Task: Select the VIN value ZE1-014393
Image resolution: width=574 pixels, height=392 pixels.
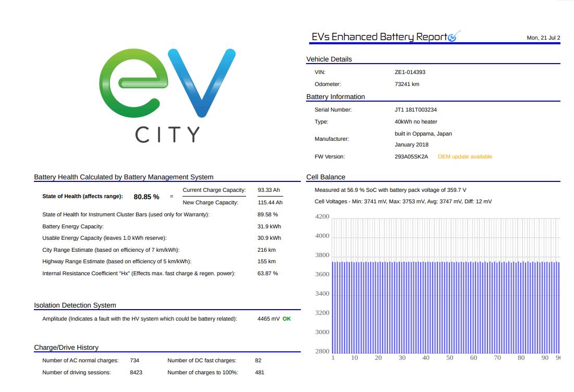Action: 410,72
